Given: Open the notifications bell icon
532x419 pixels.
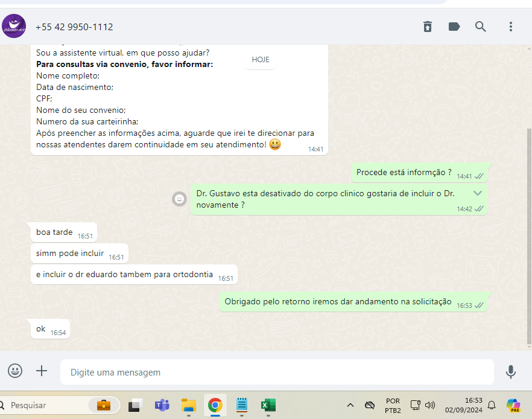Looking at the screenshot, I should click(x=492, y=405).
